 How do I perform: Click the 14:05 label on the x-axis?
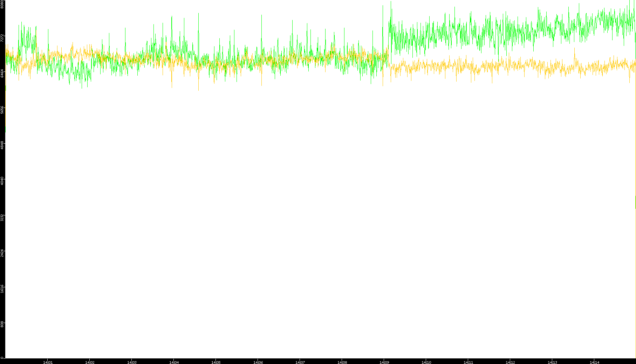(216, 362)
